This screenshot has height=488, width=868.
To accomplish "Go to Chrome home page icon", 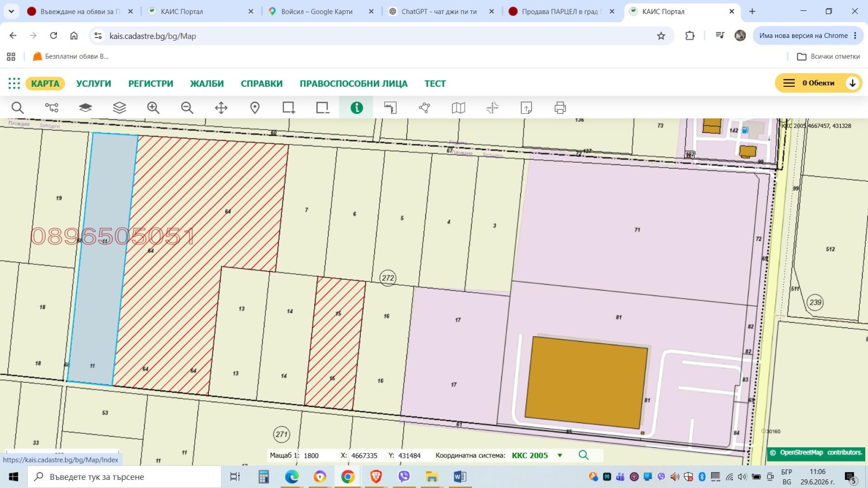I will click(74, 36).
